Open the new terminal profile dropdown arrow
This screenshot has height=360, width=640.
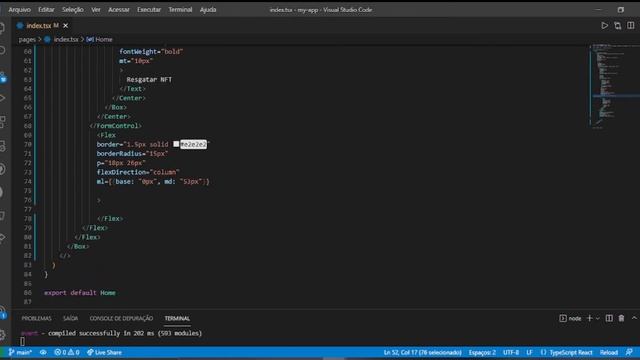598,318
